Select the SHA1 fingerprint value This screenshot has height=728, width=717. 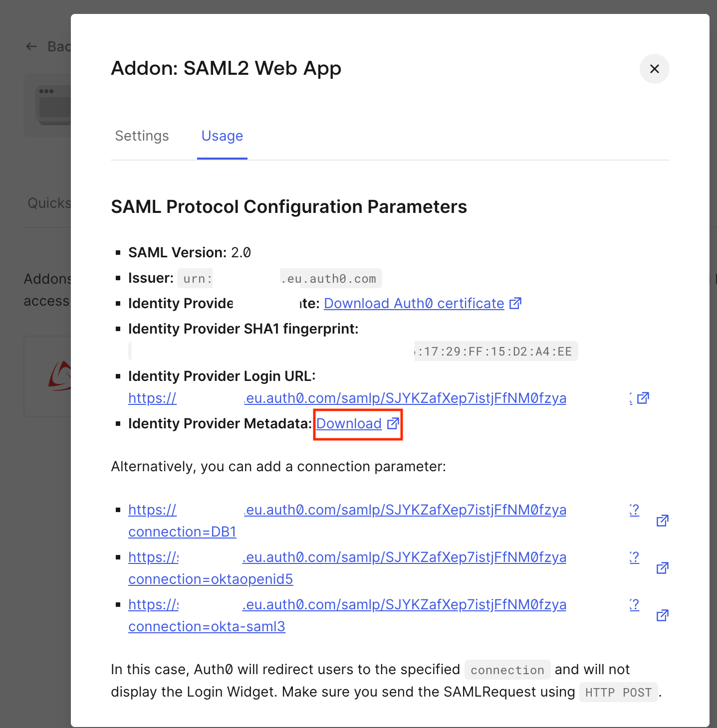point(353,351)
